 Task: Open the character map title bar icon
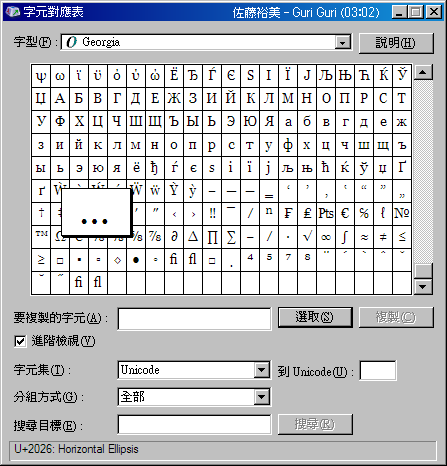pos(13,12)
